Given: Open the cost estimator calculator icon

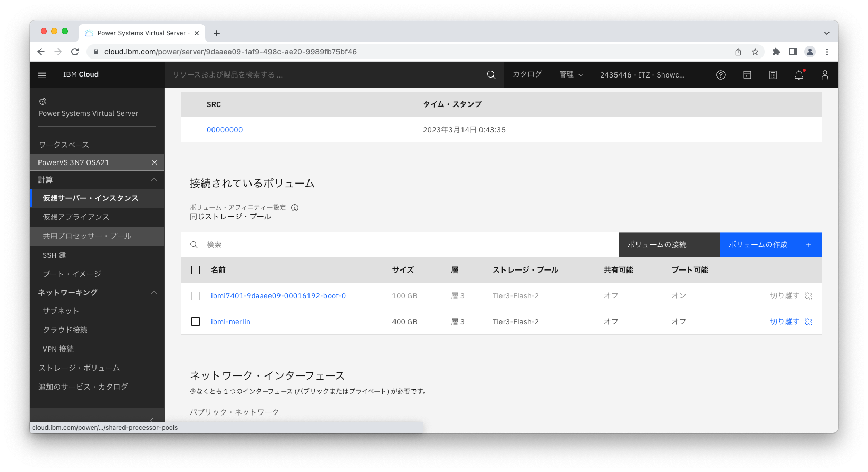Looking at the screenshot, I should click(x=773, y=75).
